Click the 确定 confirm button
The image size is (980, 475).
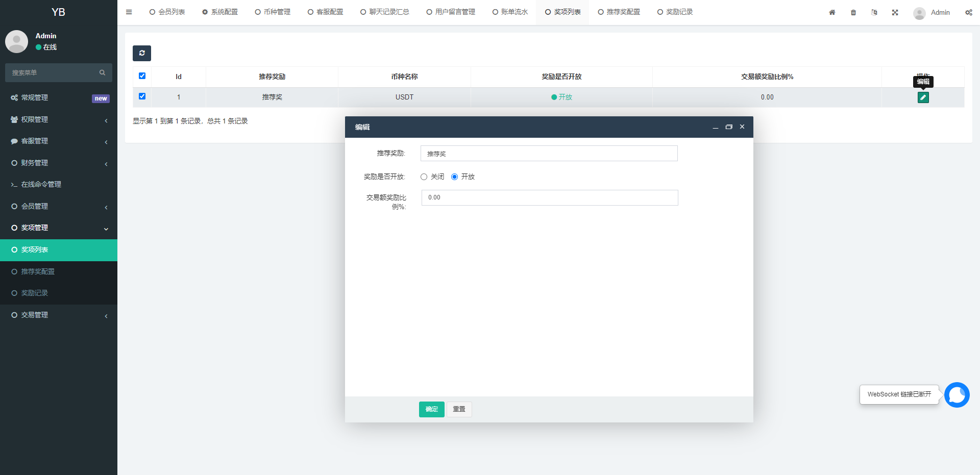click(x=431, y=409)
